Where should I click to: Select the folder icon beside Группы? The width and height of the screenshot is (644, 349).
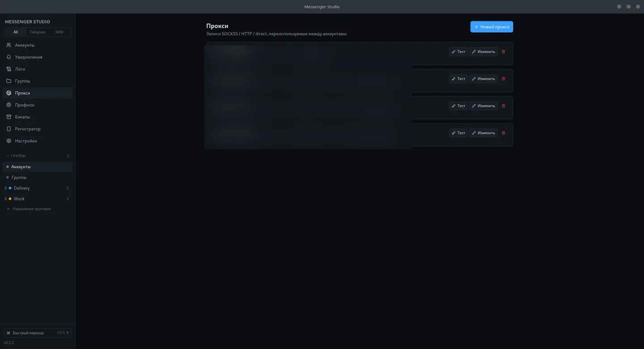tap(8, 81)
